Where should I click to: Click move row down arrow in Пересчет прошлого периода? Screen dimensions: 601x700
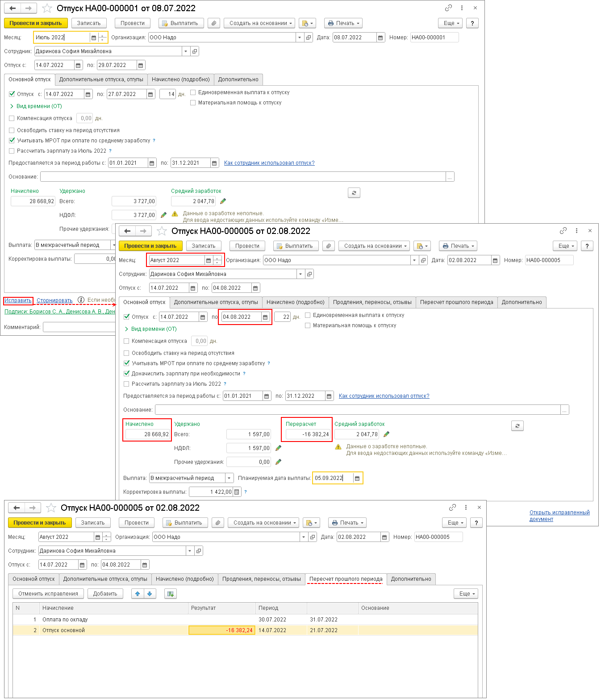[x=150, y=594]
